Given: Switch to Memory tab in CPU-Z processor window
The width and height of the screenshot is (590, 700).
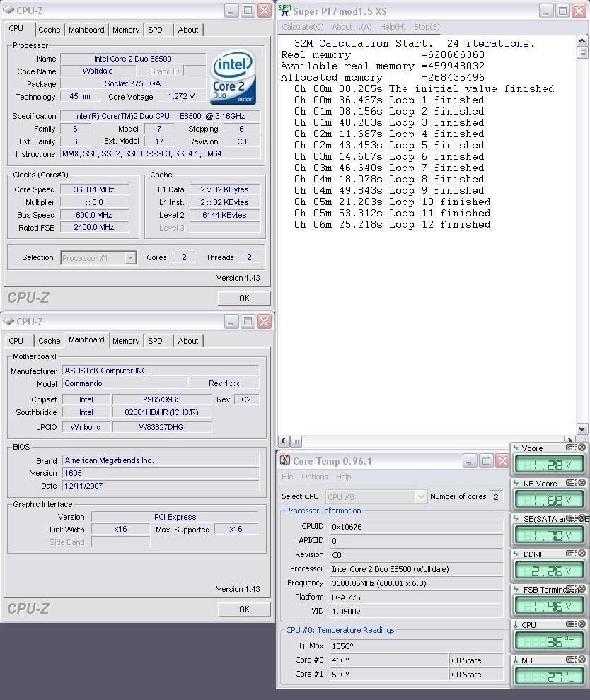Looking at the screenshot, I should pos(126,30).
